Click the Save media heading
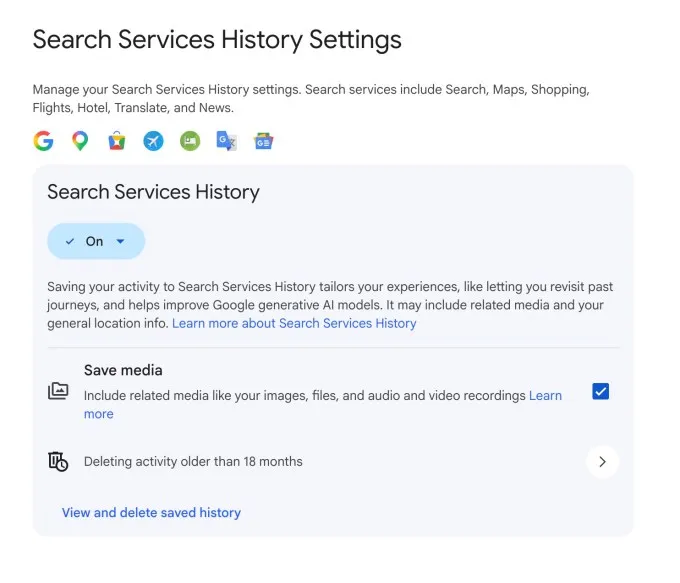This screenshot has height=583, width=680. (123, 370)
